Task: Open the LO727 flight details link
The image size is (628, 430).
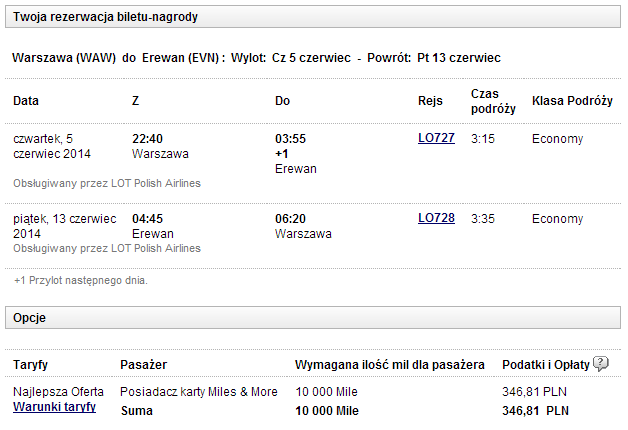Action: 436,138
